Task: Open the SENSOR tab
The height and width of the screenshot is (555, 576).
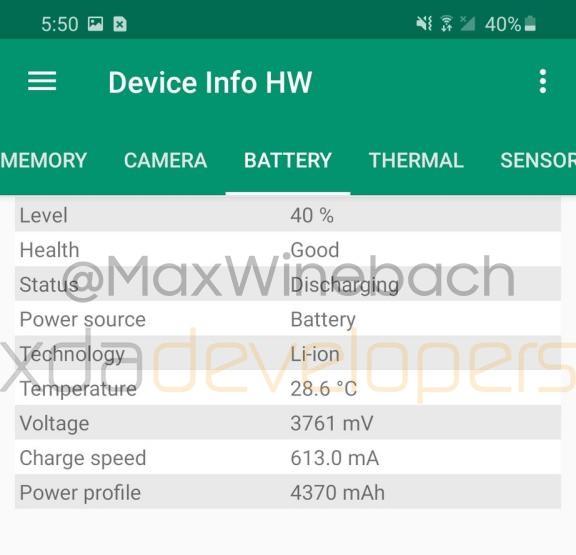Action: click(x=538, y=161)
